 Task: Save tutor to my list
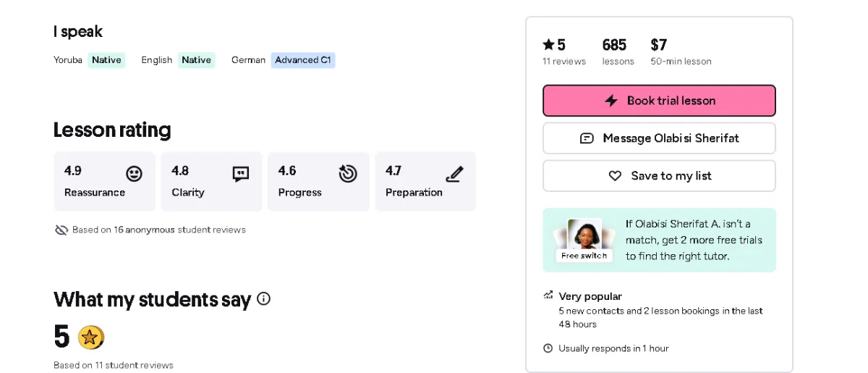(x=659, y=175)
